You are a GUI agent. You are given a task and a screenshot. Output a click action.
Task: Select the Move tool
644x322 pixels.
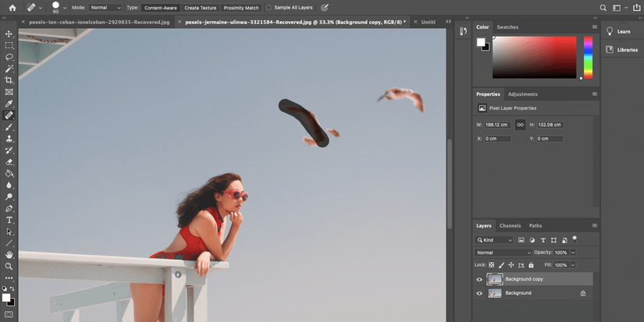[x=9, y=34]
